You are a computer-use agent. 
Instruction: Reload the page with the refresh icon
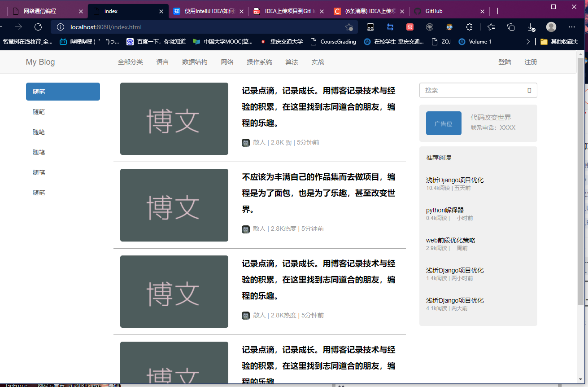pyautogui.click(x=38, y=27)
